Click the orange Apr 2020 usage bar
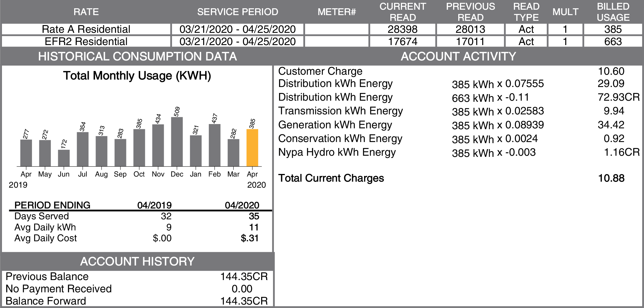The width and height of the screenshot is (644, 308). [x=252, y=148]
